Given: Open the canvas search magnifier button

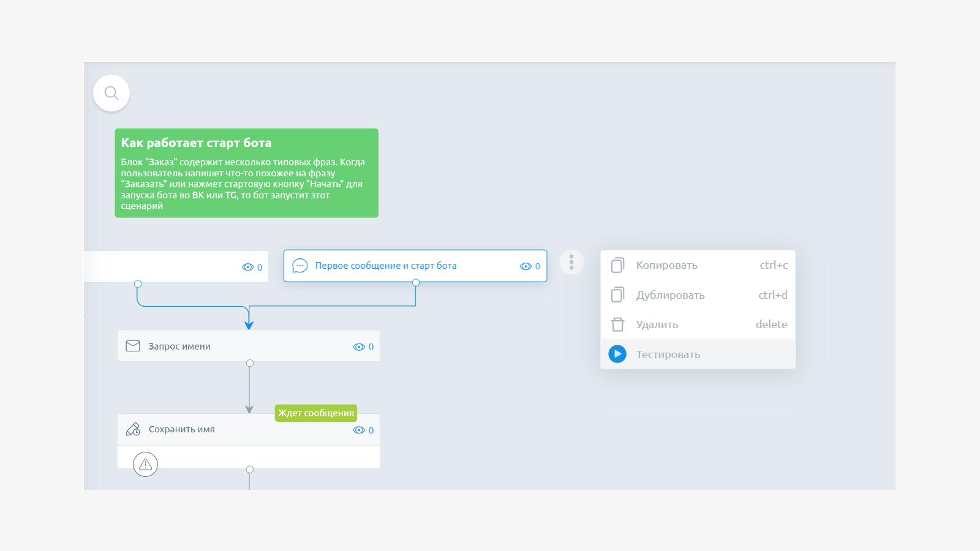Looking at the screenshot, I should pyautogui.click(x=111, y=93).
